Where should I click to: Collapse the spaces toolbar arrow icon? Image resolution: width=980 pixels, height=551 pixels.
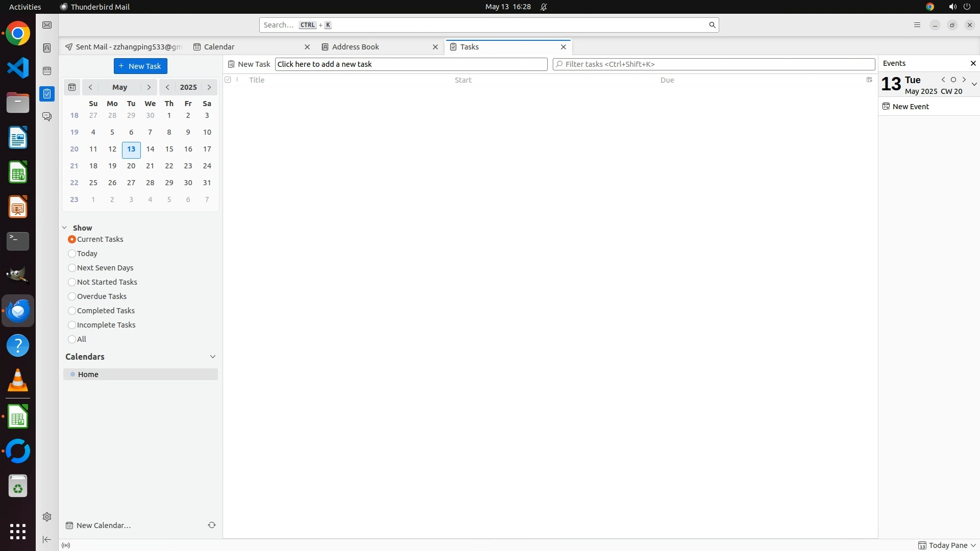pyautogui.click(x=47, y=539)
